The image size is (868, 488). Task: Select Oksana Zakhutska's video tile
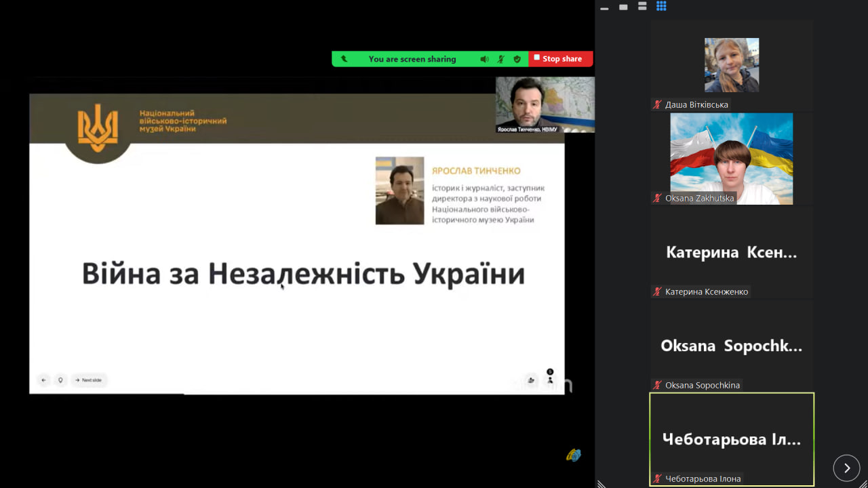[x=731, y=159]
